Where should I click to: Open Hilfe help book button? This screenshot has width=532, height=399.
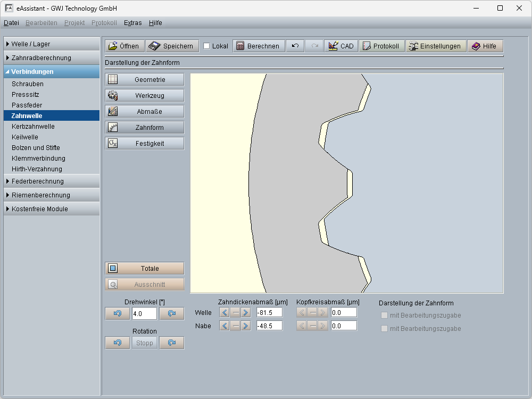pos(485,46)
